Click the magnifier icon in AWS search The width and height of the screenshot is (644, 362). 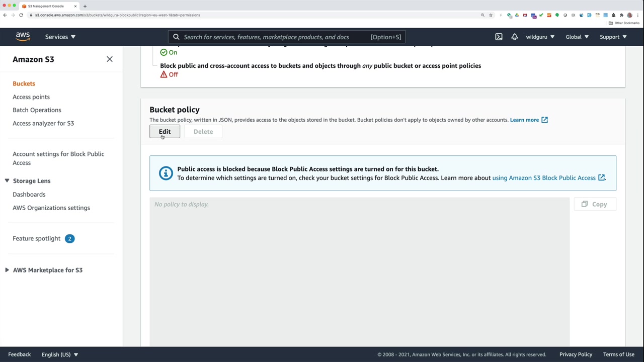coord(176,37)
